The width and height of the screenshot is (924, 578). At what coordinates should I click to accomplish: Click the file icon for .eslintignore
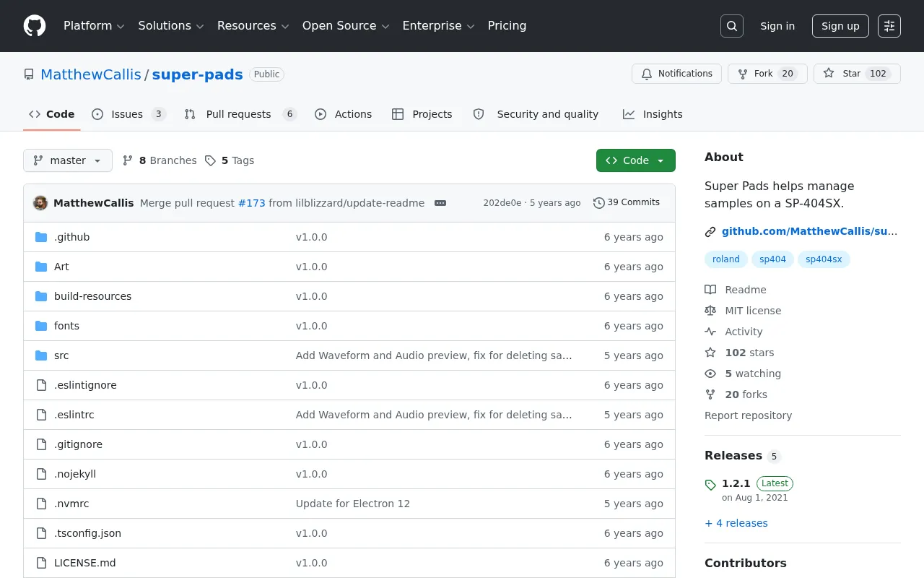pos(41,385)
